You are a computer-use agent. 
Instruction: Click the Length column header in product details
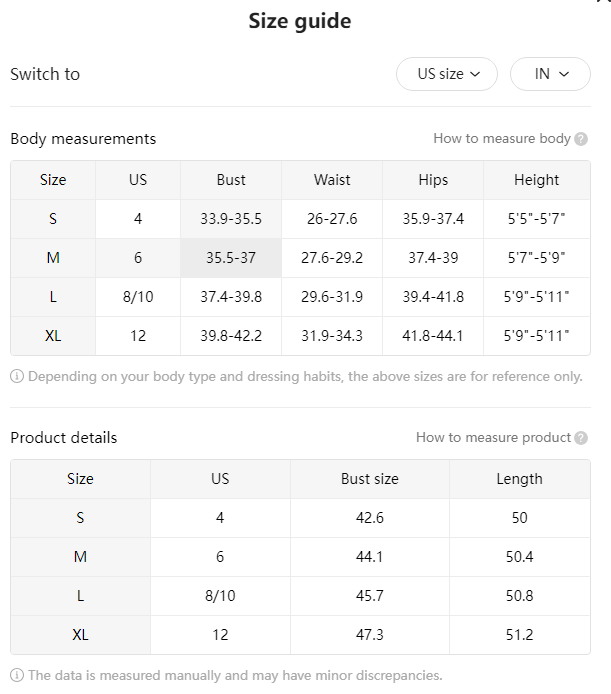(x=520, y=479)
